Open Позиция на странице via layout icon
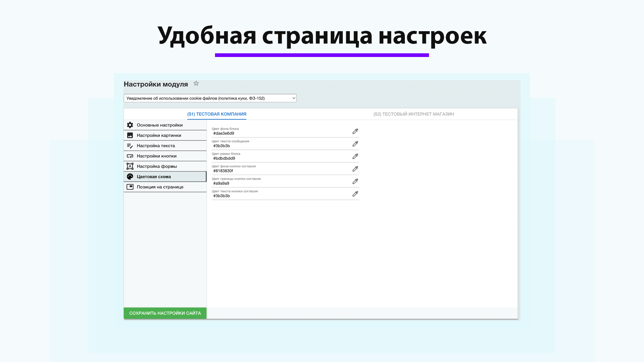The height and width of the screenshot is (362, 644). pyautogui.click(x=130, y=187)
